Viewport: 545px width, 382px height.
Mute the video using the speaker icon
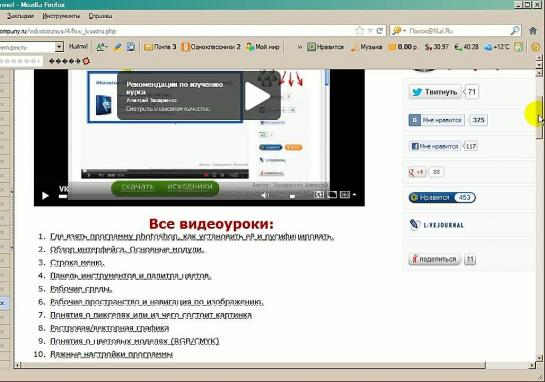coord(265,195)
